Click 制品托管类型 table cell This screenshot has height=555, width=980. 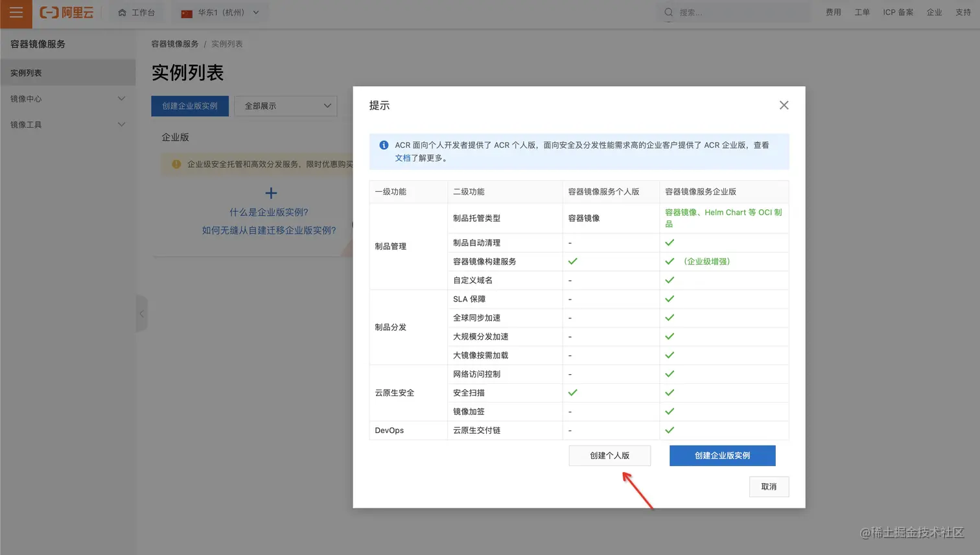(505, 218)
